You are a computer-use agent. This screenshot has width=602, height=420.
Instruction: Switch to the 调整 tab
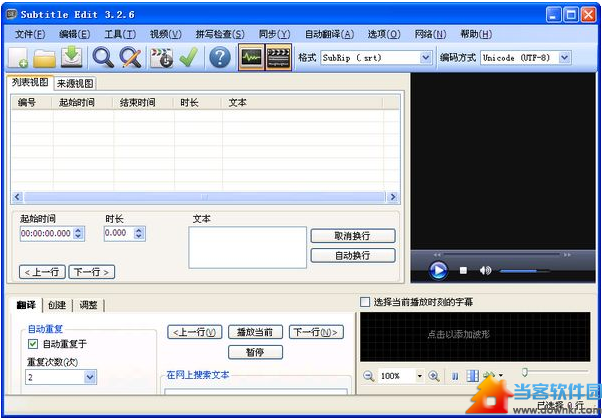88,305
